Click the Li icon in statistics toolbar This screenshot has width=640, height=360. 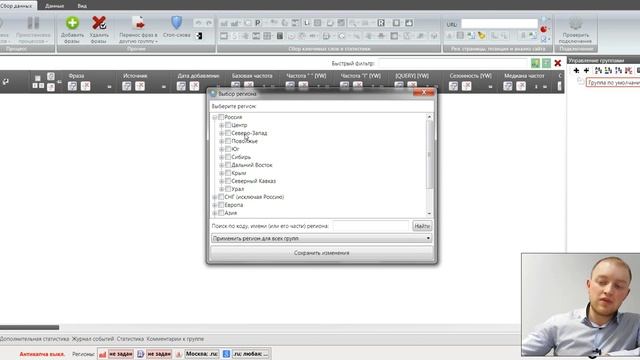click(x=307, y=23)
